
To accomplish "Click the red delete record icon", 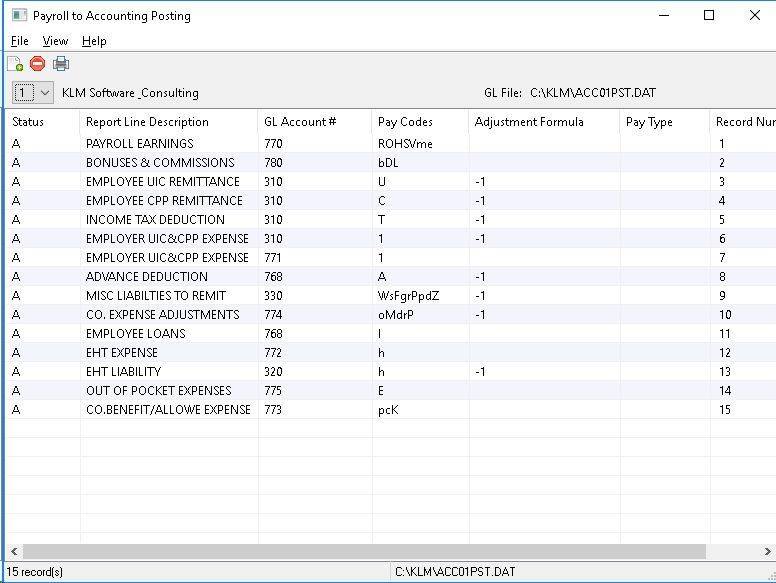I will (38, 64).
